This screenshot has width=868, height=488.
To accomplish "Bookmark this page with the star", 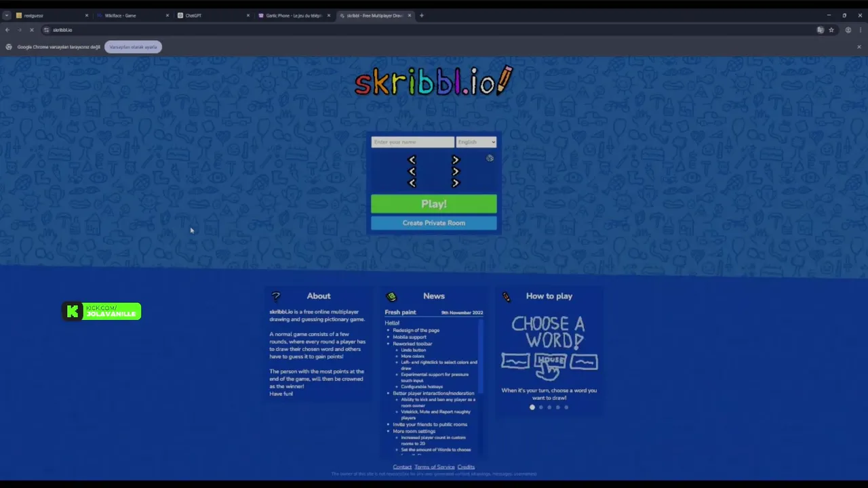I will [831, 30].
